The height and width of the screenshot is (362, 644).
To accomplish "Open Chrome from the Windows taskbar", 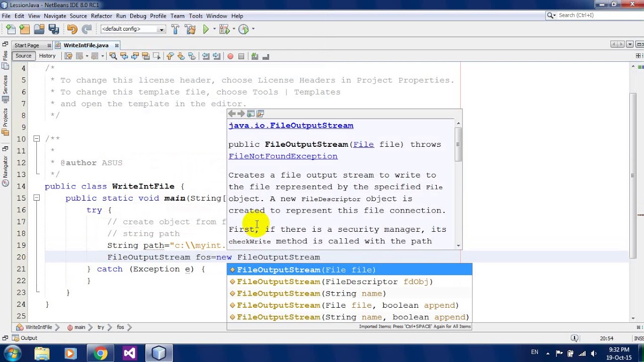I will click(x=100, y=353).
